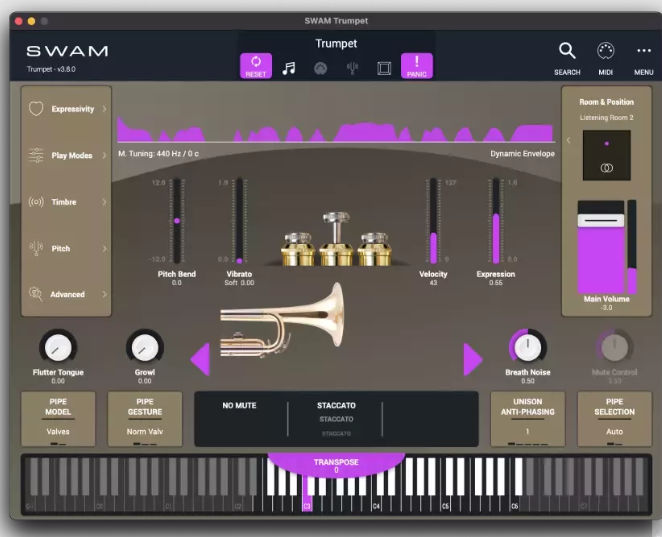
Task: Open the UNISON ANTI-PHASING selector
Action: point(528,419)
